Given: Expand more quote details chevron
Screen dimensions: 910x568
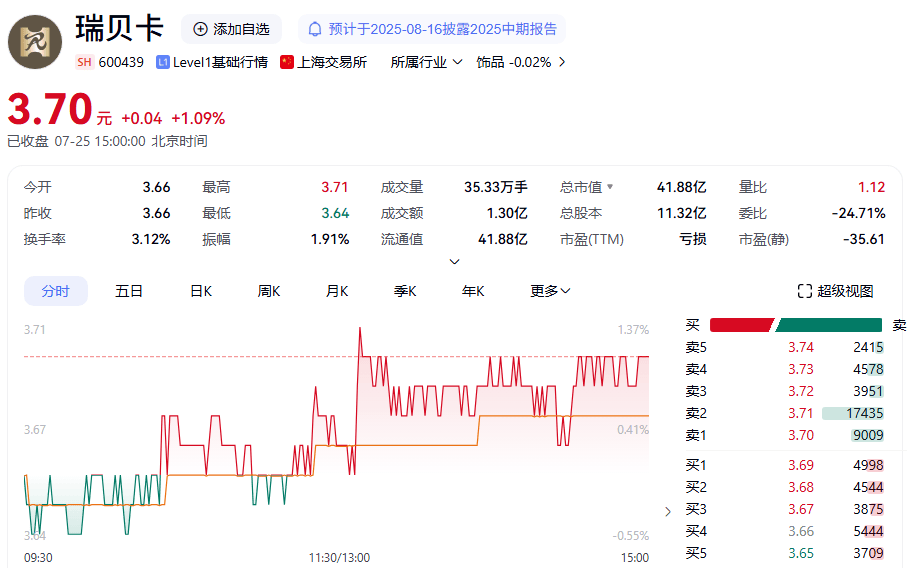Looking at the screenshot, I should pos(455,262).
